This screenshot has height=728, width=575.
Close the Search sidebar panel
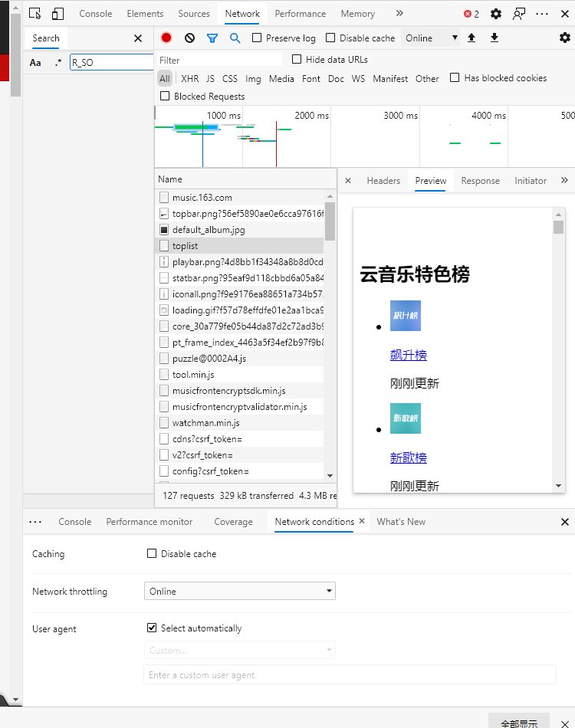click(x=138, y=38)
